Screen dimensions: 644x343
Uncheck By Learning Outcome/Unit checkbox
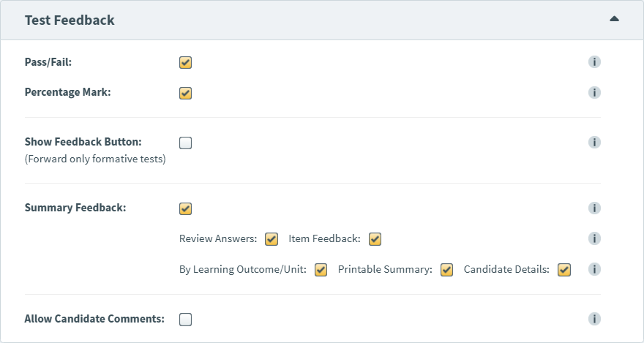tap(321, 269)
